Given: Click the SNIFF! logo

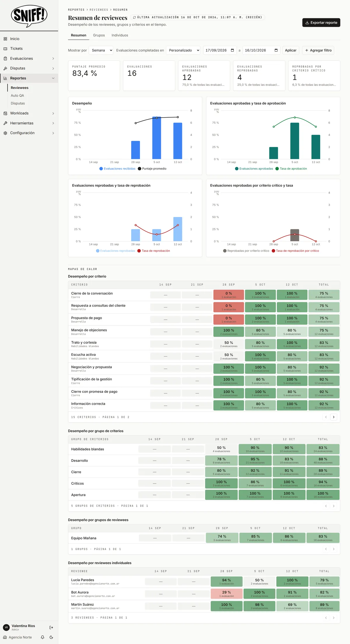Looking at the screenshot, I should [29, 16].
